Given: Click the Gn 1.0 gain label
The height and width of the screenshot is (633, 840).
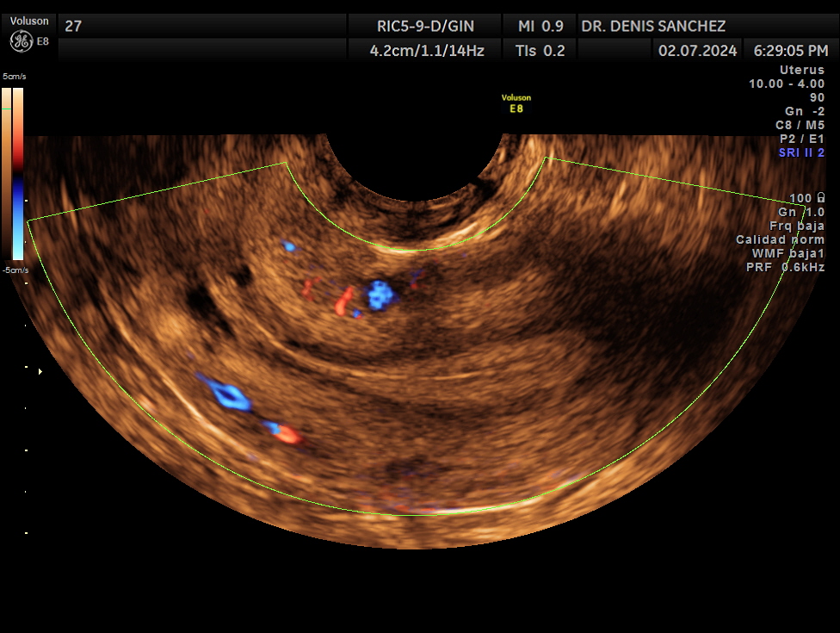Looking at the screenshot, I should 800,211.
